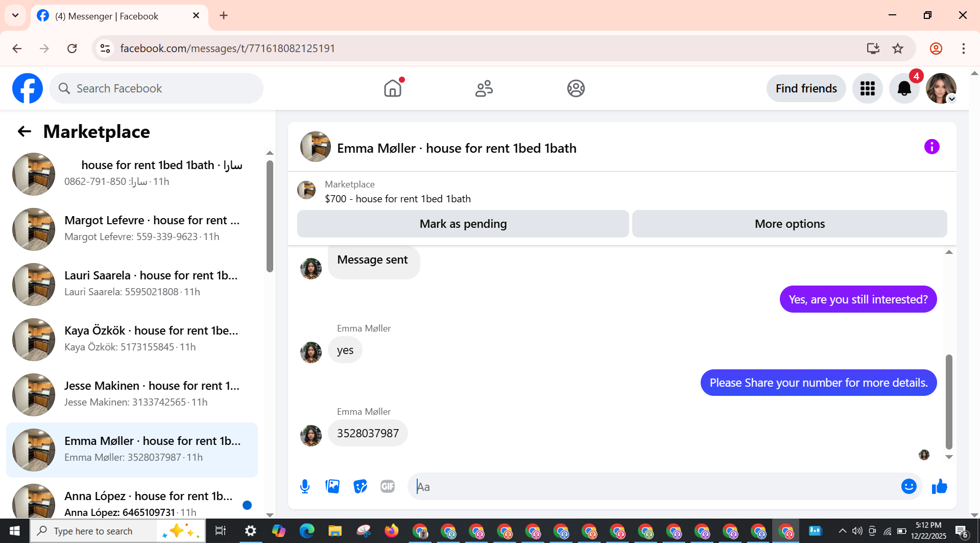Record a voice clip with microphone icon
Viewport: 980px width, 543px height.
point(305,486)
